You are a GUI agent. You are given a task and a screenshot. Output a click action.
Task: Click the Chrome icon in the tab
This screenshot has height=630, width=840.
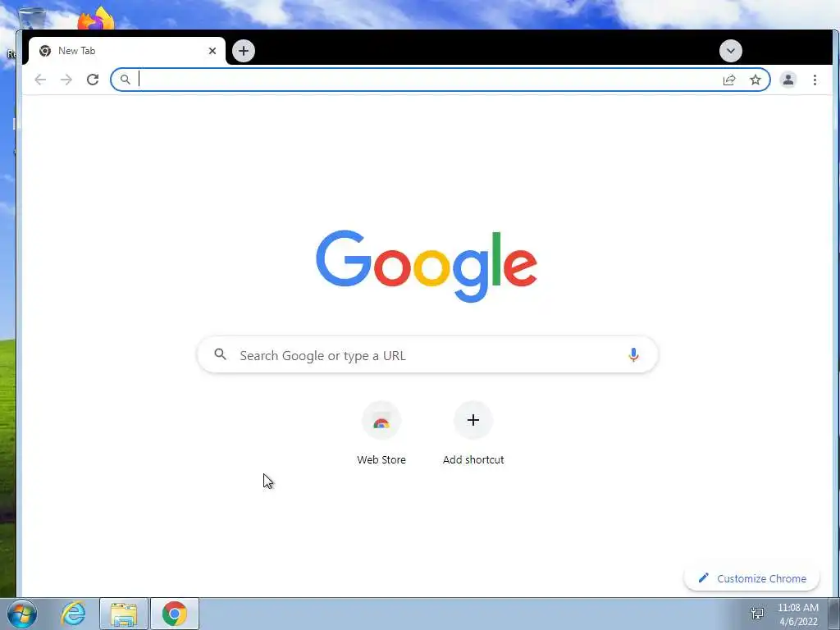45,51
